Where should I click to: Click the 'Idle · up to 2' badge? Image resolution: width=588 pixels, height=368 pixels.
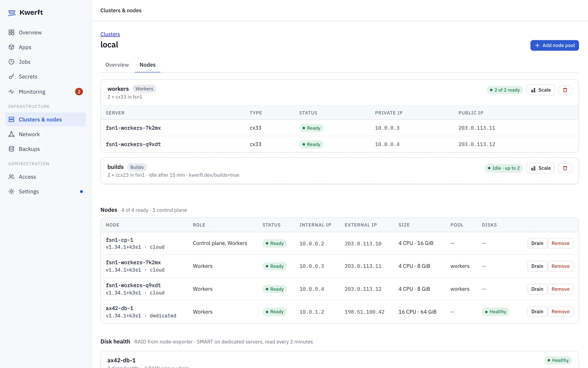503,168
